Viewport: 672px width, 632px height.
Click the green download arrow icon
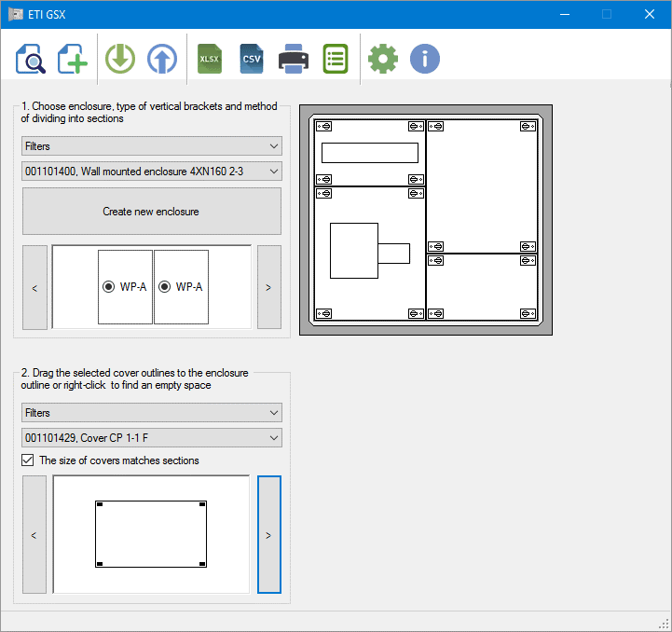pos(120,59)
